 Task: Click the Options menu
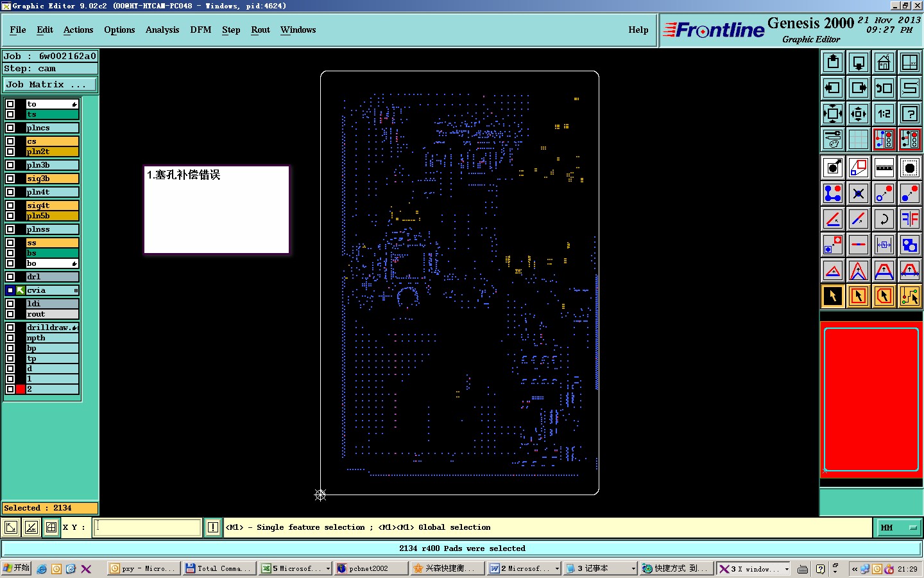tap(119, 30)
